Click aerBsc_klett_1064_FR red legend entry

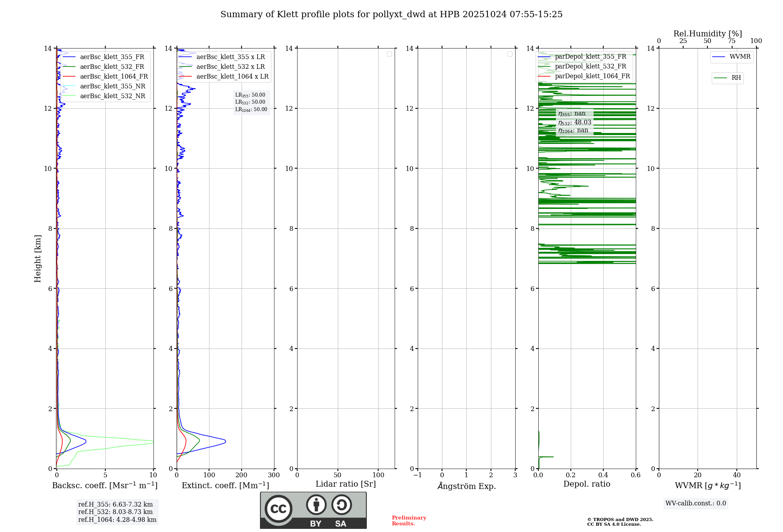[x=114, y=77]
